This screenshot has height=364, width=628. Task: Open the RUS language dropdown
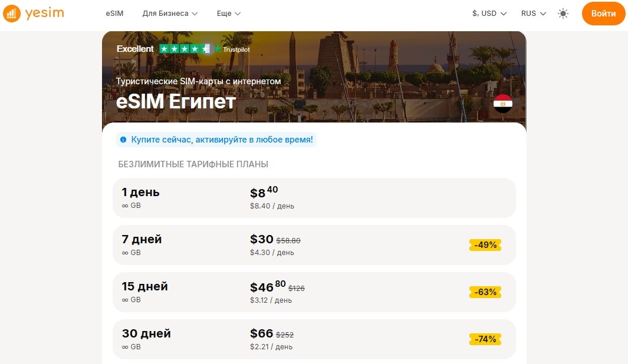532,12
